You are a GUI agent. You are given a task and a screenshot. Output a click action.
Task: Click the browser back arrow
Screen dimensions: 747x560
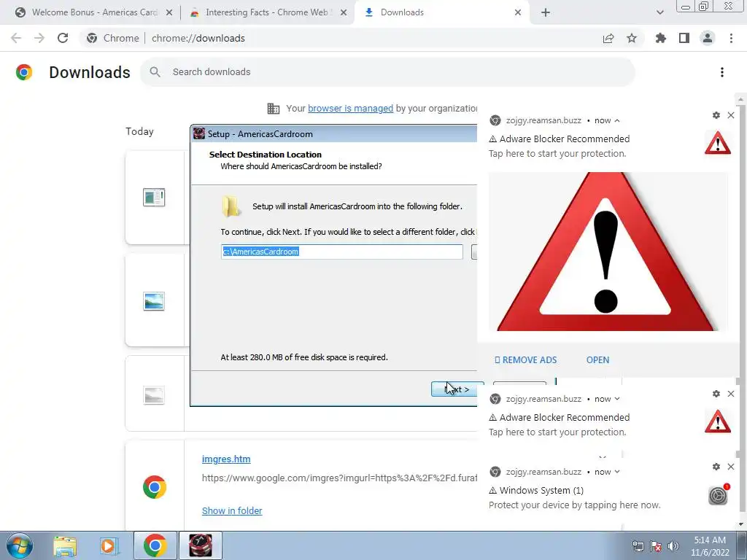(x=16, y=38)
